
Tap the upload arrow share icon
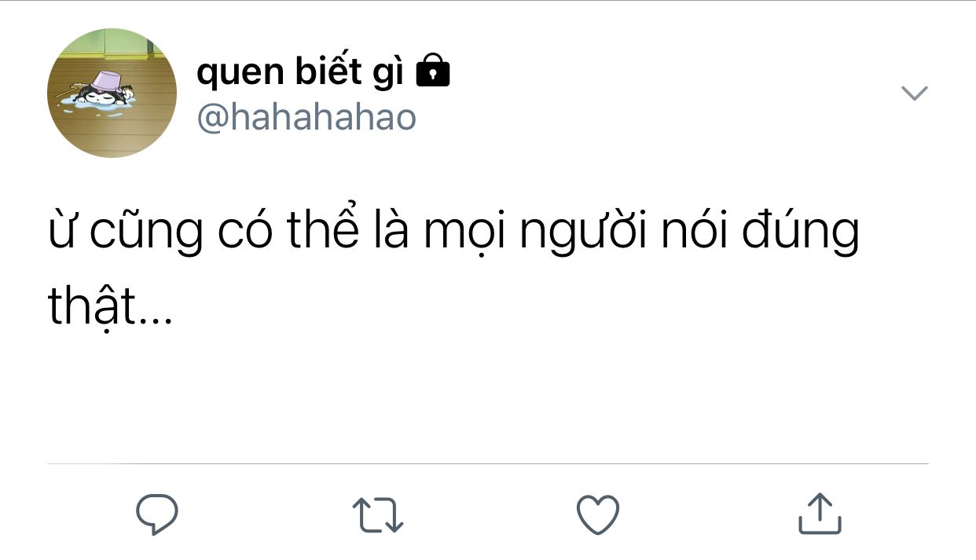[820, 514]
